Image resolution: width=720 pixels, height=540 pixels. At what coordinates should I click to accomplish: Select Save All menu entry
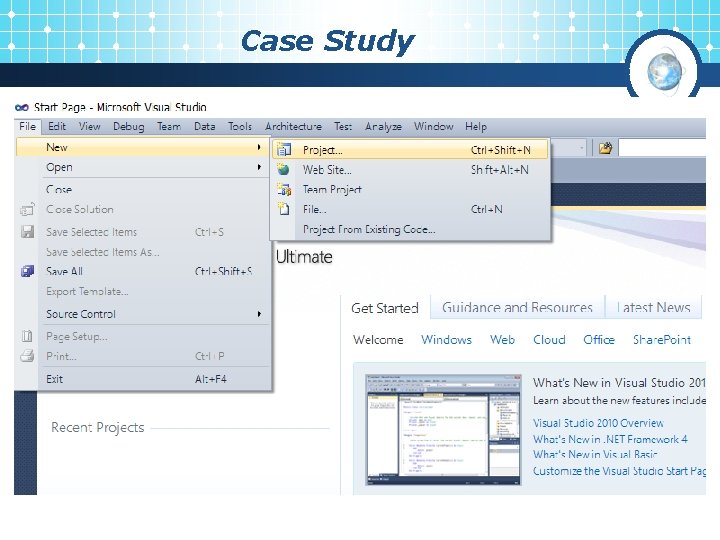pyautogui.click(x=143, y=271)
